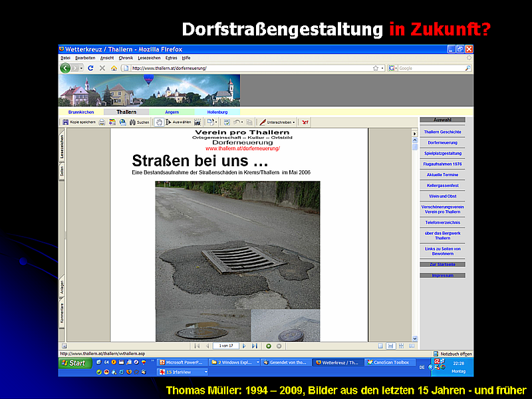The height and width of the screenshot is (399, 532).
Task: Open the Lesezeichen menu
Action: click(x=149, y=58)
